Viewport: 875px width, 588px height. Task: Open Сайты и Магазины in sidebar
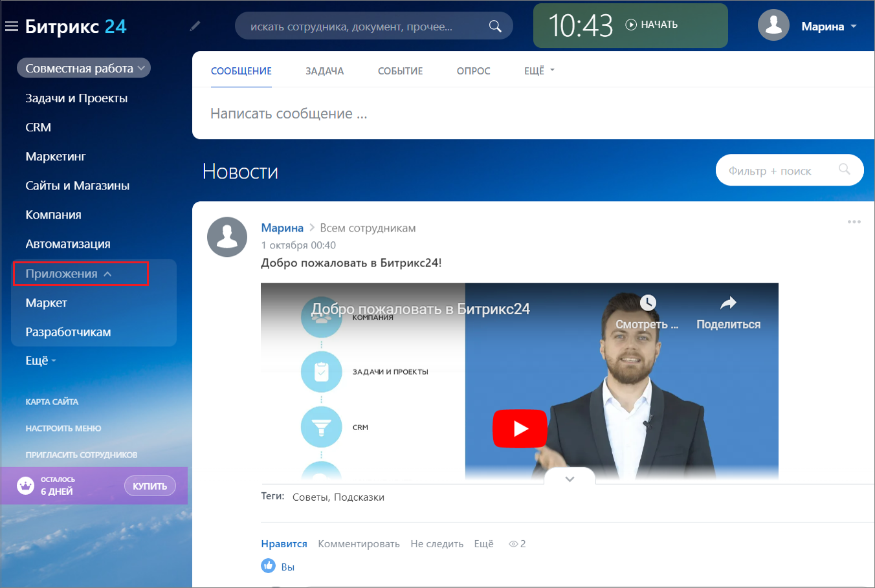78,186
